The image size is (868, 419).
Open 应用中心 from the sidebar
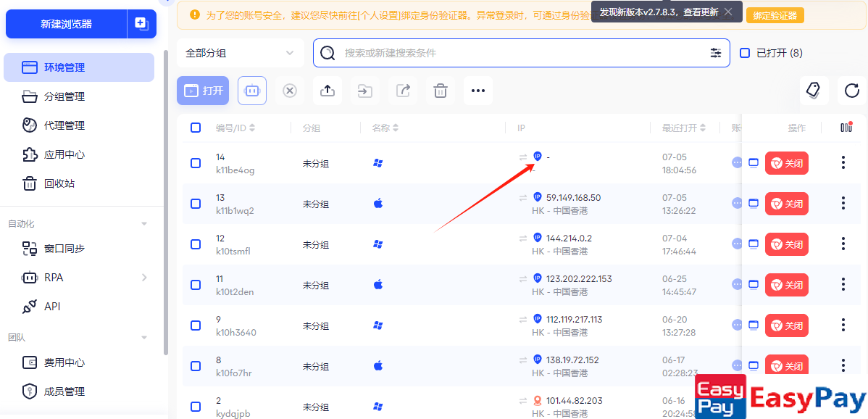pos(64,154)
